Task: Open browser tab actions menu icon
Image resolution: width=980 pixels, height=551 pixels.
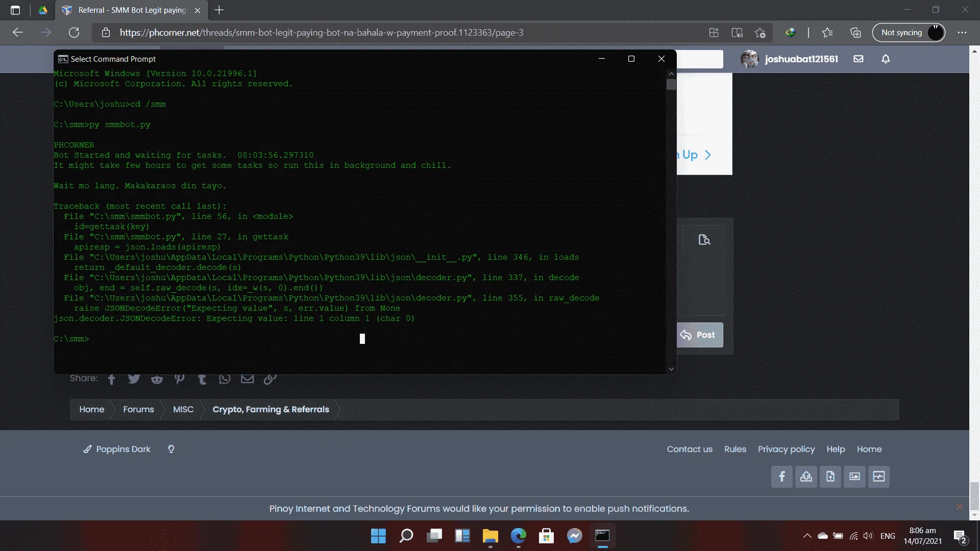Action: (15, 10)
